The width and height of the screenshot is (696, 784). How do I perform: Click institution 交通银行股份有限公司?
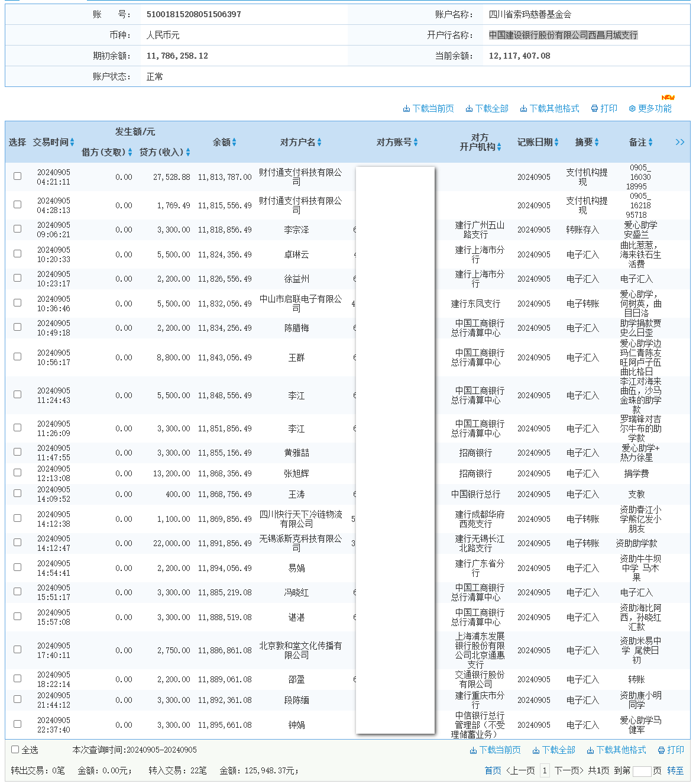click(x=480, y=679)
